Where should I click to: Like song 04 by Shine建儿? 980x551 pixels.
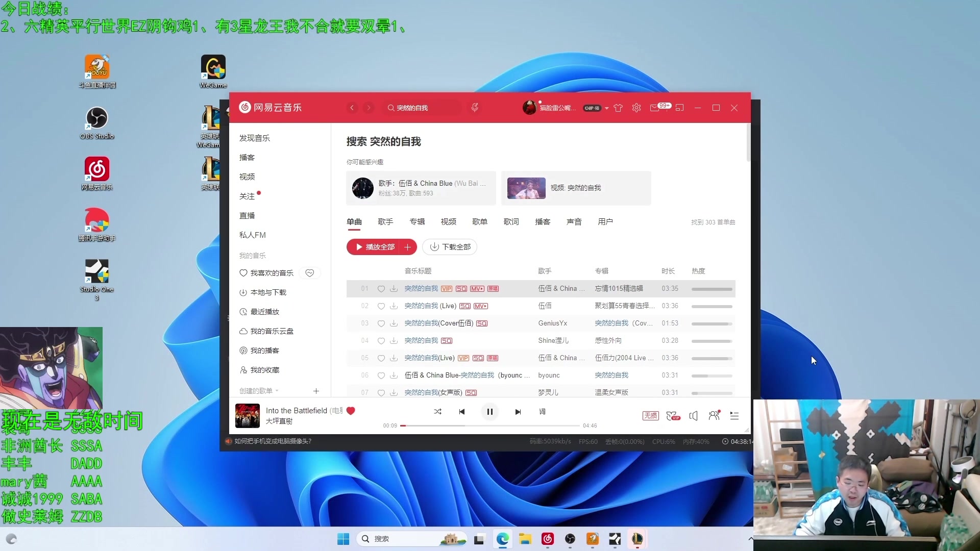381,341
